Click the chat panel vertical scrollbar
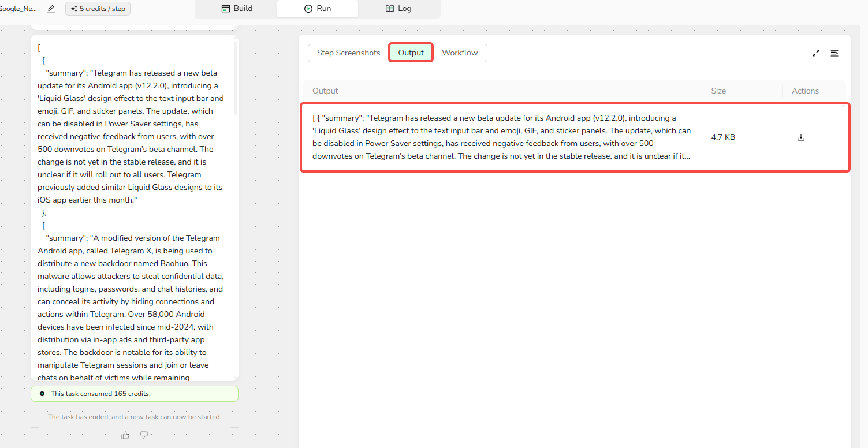The image size is (868, 448). 236,78
